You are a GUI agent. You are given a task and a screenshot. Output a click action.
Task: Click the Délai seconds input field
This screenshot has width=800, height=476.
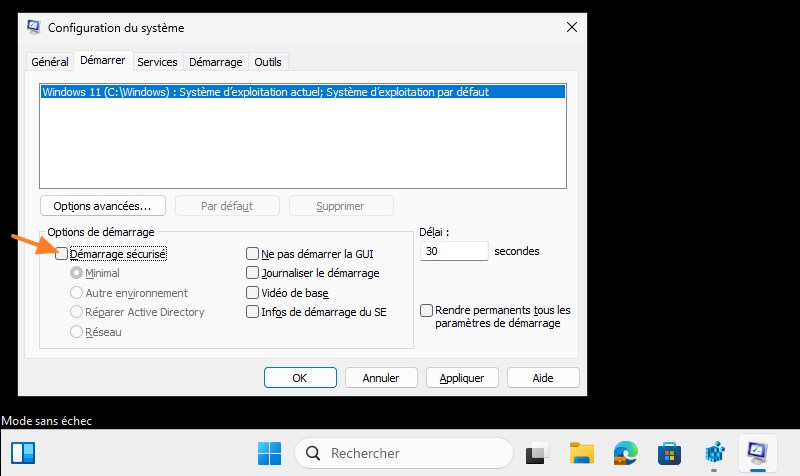(x=454, y=251)
